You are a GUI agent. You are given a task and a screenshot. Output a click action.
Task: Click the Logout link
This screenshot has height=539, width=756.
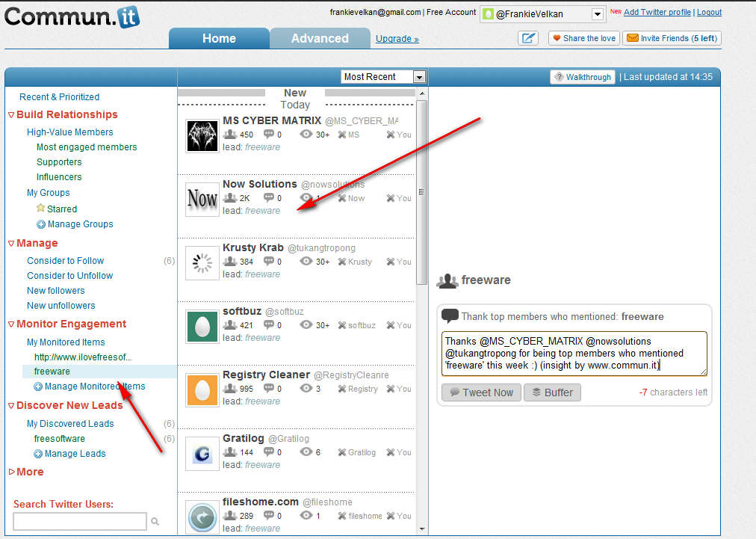tap(709, 12)
